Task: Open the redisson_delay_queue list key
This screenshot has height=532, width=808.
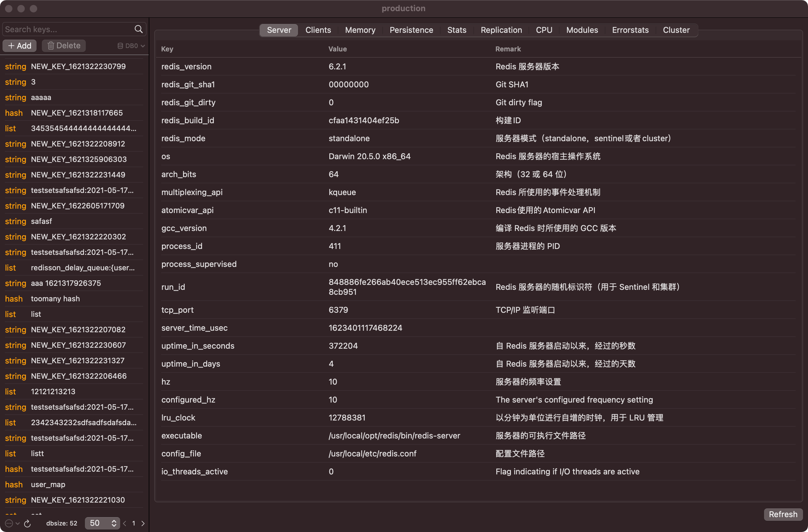Action: click(x=82, y=268)
